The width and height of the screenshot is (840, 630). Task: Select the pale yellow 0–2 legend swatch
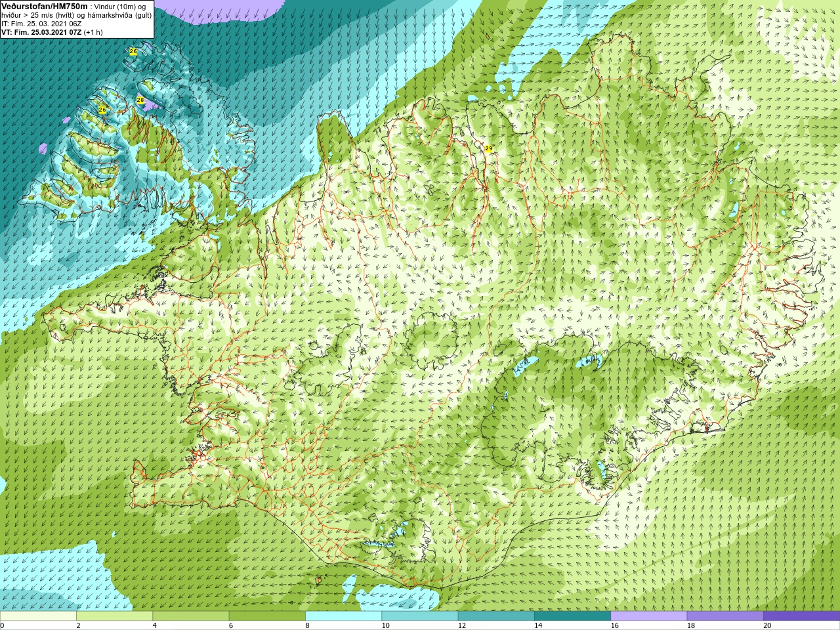39,616
